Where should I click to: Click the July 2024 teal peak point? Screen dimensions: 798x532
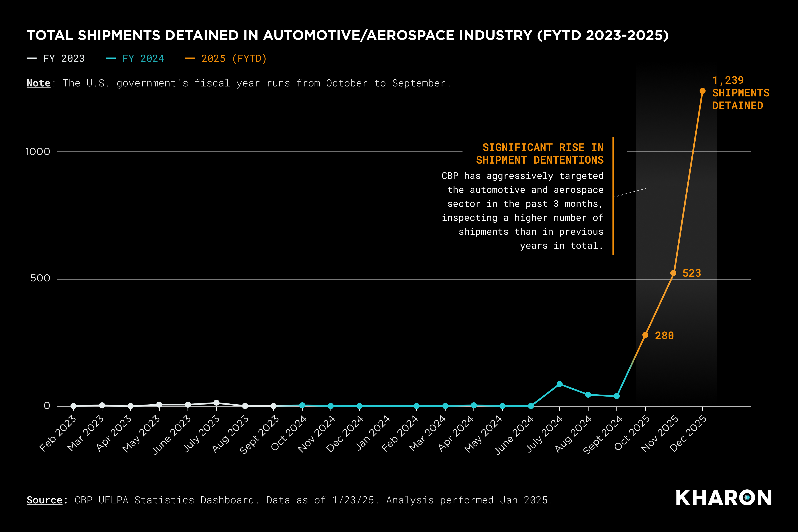tap(559, 384)
